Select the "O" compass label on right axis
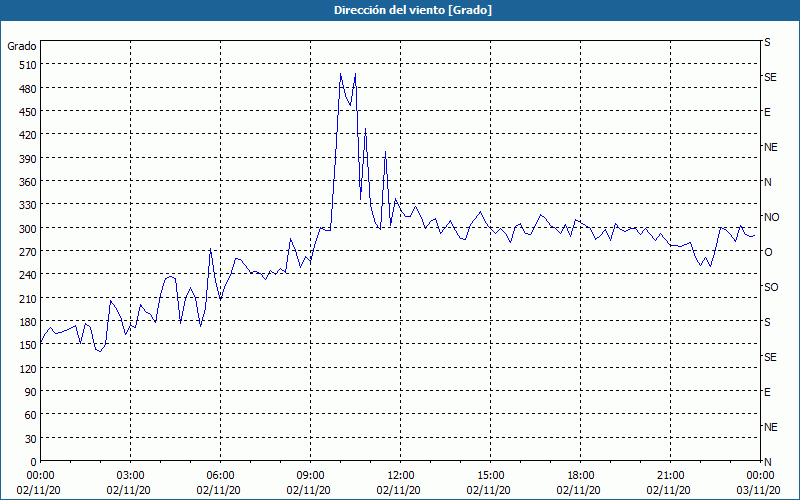Screen dimensions: 800x500 coord(768,252)
